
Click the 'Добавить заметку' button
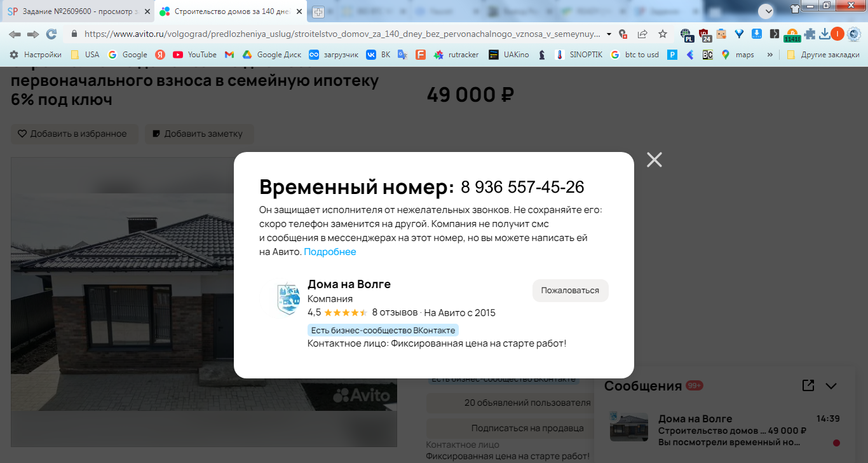(x=199, y=134)
